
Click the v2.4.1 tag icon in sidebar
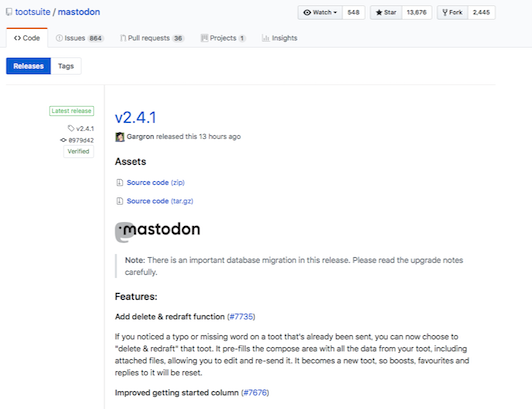pos(71,128)
